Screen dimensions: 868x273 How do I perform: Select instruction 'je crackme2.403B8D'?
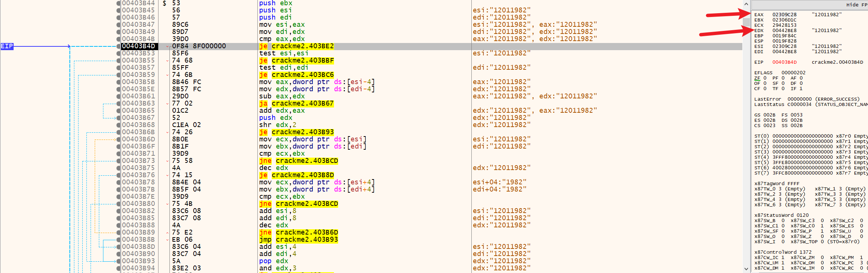pos(296,175)
